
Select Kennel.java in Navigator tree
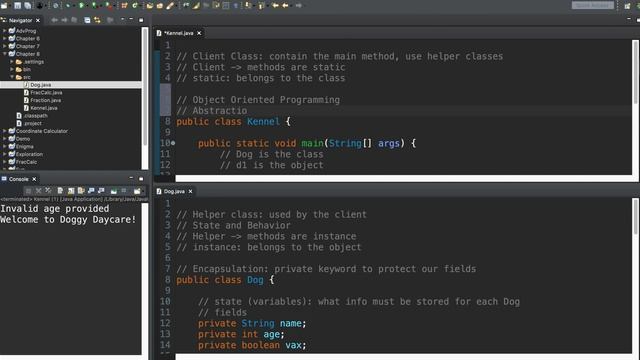pyautogui.click(x=44, y=108)
